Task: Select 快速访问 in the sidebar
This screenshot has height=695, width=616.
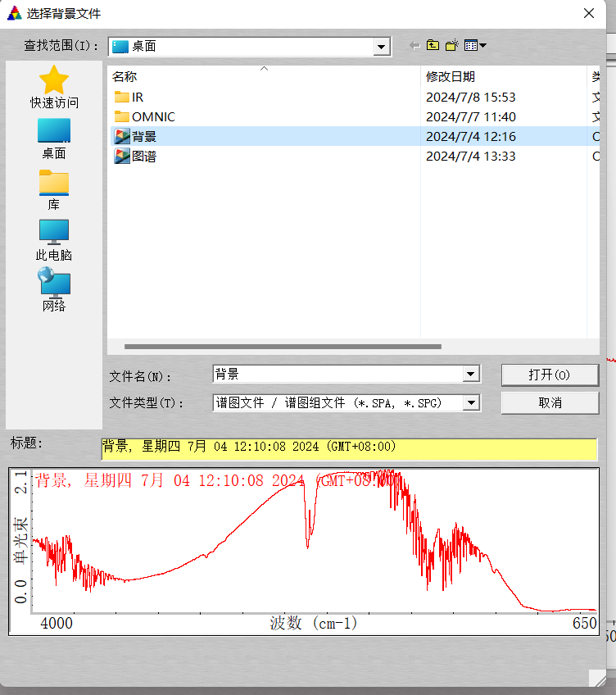Action: (54, 88)
